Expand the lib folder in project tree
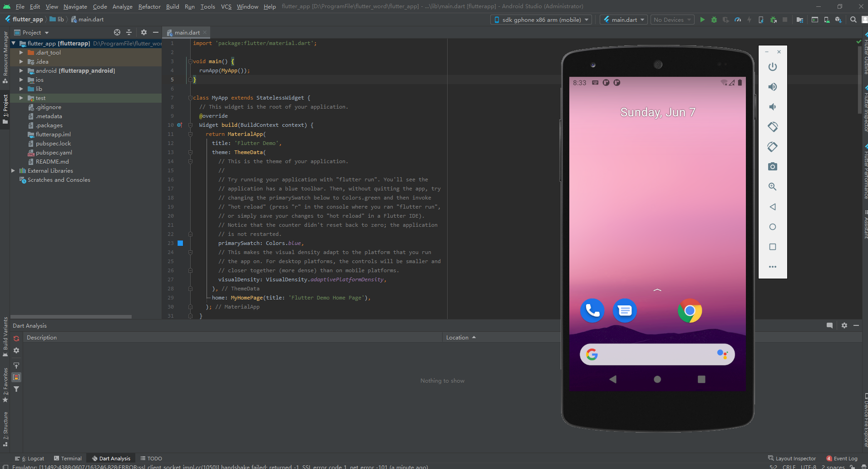The height and width of the screenshot is (469, 868). [21, 89]
